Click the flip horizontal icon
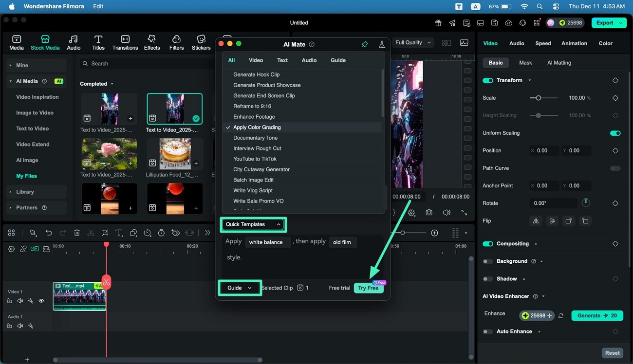Viewport: 633px width, 364px height. [536, 221]
